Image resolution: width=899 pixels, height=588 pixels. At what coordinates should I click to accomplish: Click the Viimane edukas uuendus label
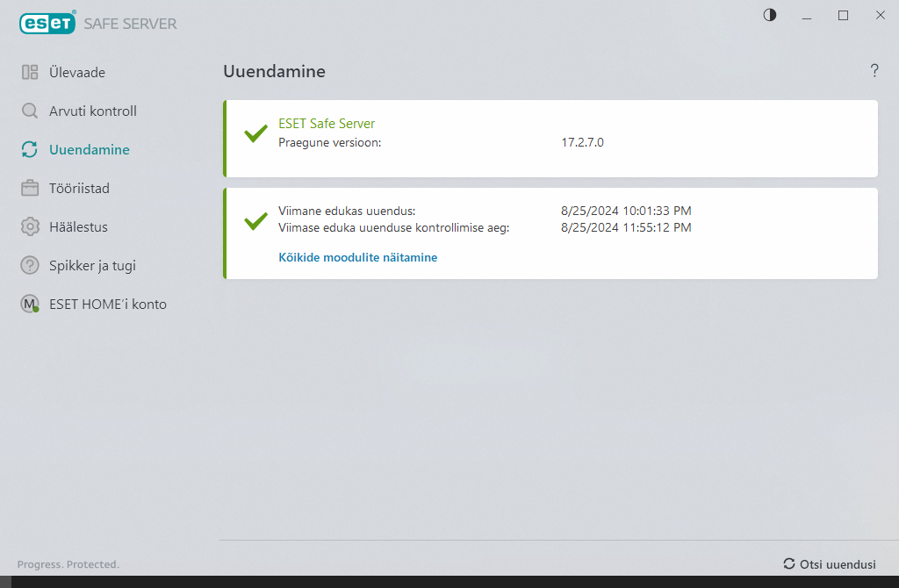coord(347,211)
